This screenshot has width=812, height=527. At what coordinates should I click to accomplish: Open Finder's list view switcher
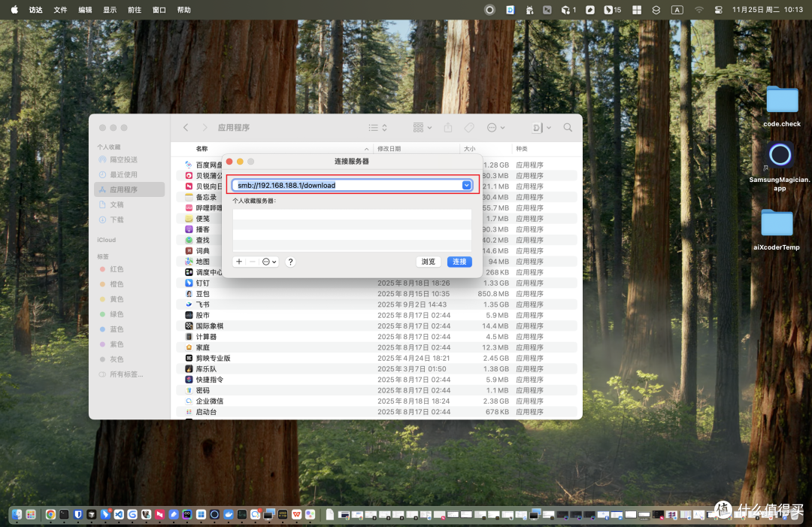tap(377, 127)
